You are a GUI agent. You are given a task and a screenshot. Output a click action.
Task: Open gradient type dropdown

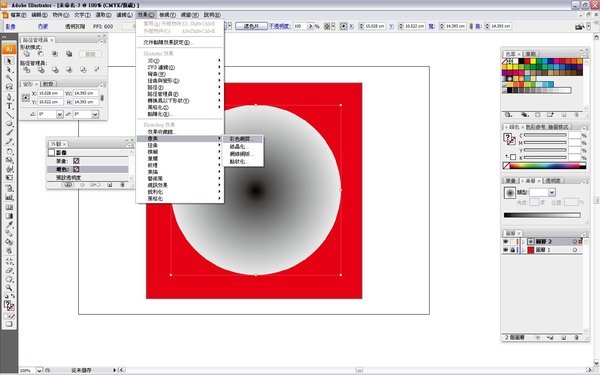tap(551, 192)
